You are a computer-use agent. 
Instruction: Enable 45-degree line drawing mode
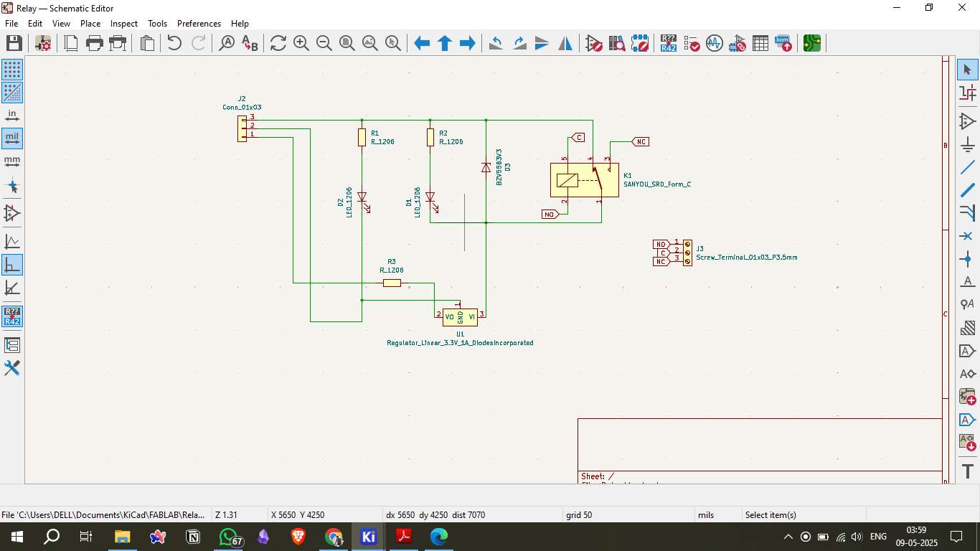tap(12, 288)
